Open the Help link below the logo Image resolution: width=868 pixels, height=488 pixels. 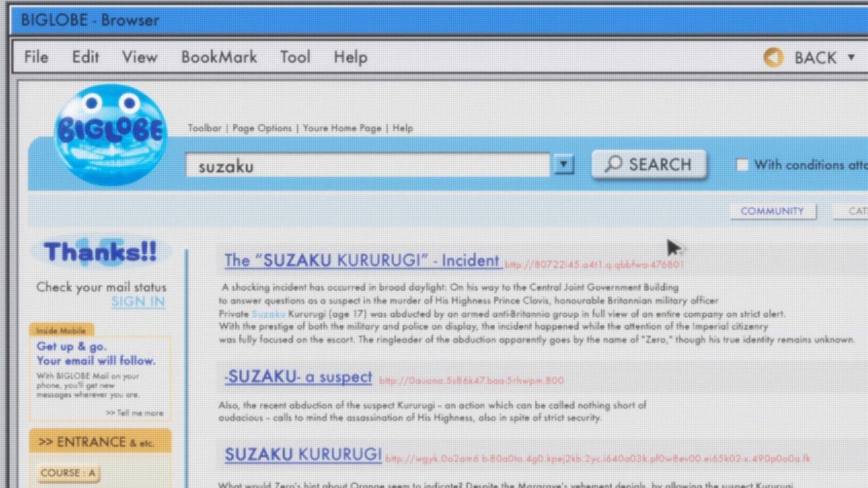402,128
